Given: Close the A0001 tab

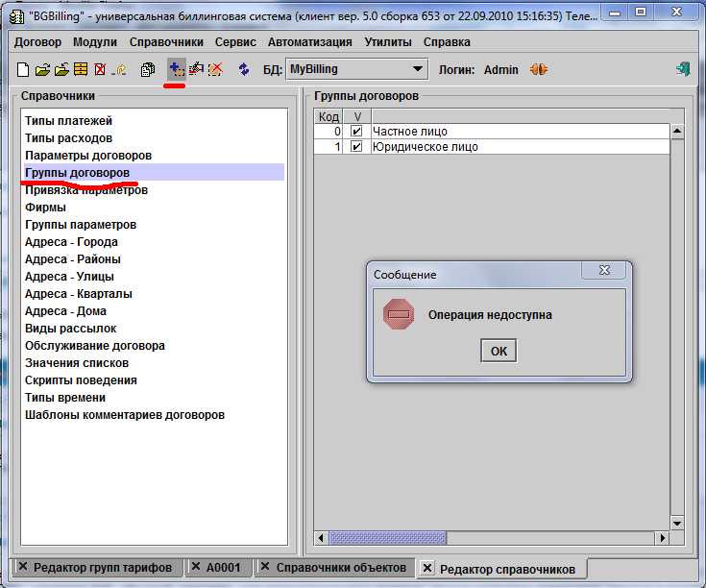Looking at the screenshot, I should pyautogui.click(x=195, y=567).
